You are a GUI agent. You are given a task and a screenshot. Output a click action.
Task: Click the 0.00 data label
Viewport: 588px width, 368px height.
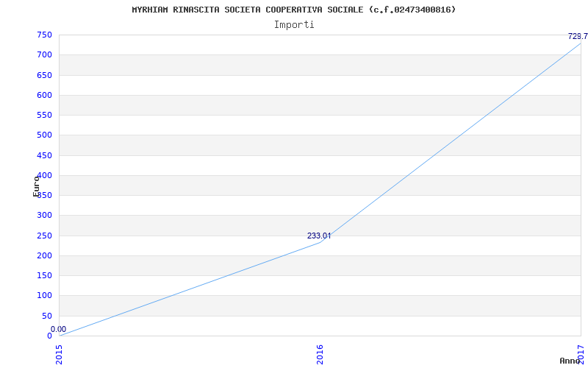coord(59,329)
